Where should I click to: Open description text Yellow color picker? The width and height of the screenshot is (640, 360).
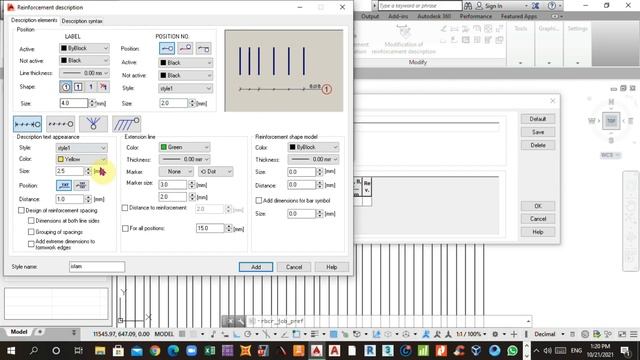tap(82, 159)
